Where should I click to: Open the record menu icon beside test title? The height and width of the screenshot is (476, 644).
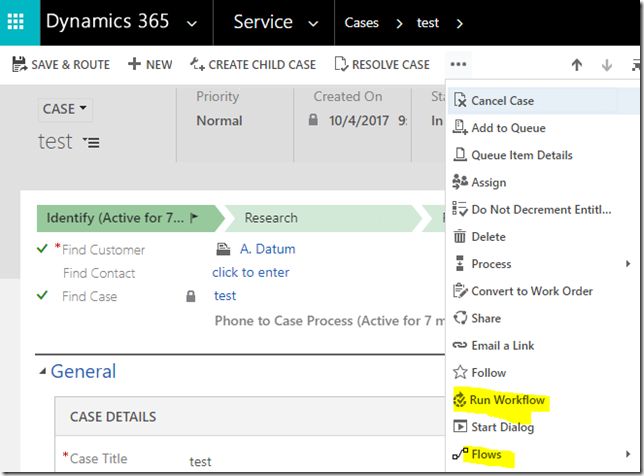[x=91, y=143]
